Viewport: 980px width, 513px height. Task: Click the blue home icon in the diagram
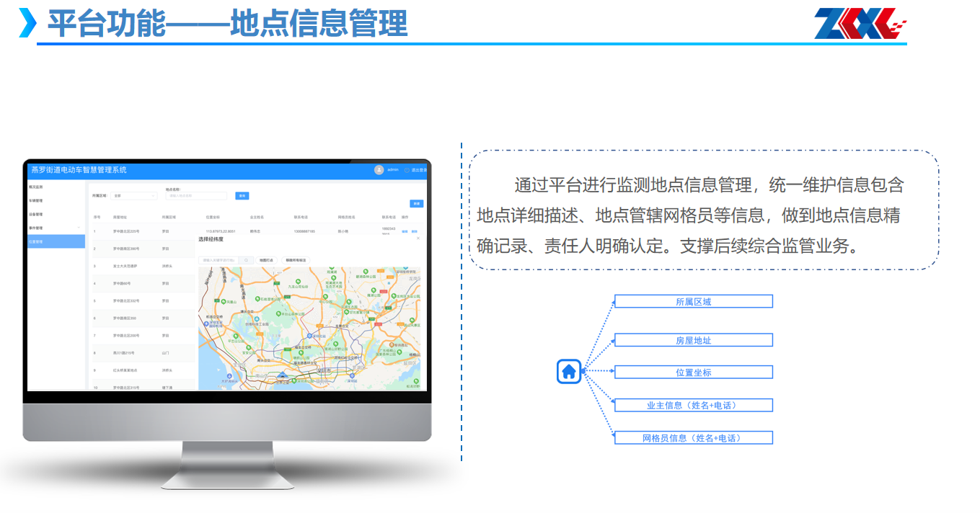(569, 372)
